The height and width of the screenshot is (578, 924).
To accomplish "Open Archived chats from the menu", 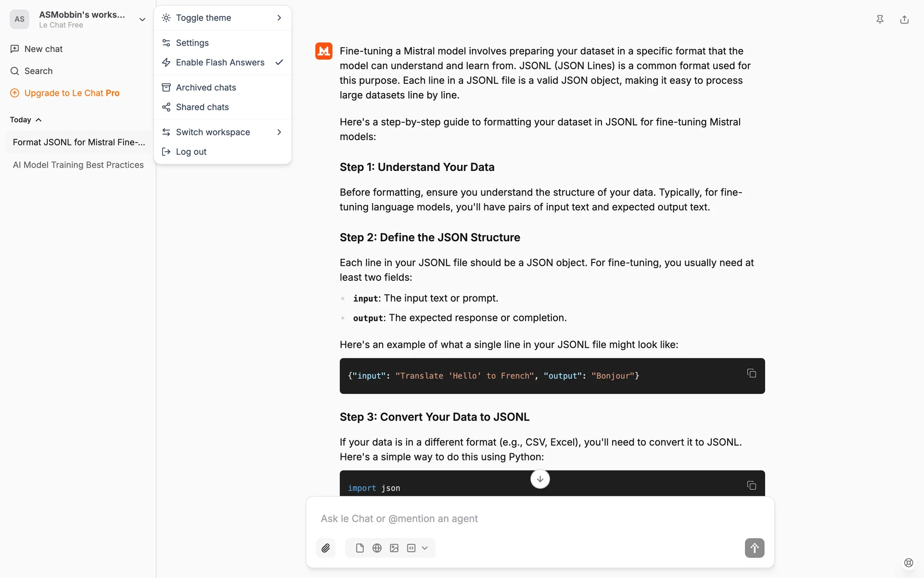I will point(206,88).
